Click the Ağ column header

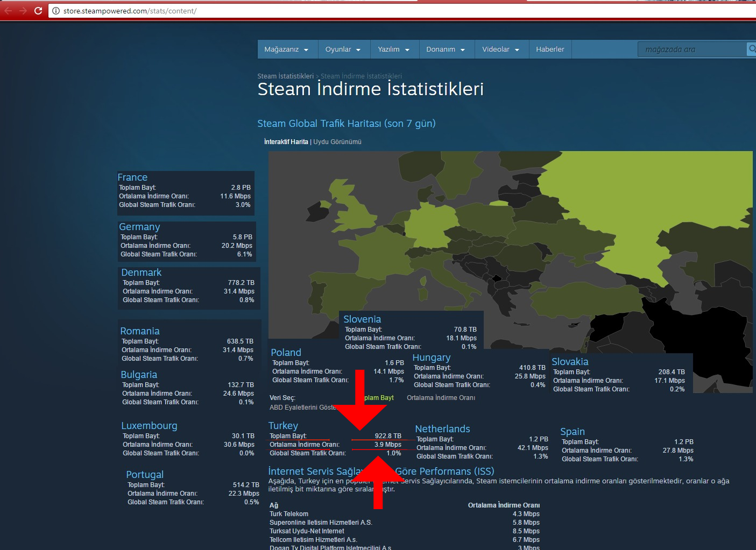[x=274, y=505]
